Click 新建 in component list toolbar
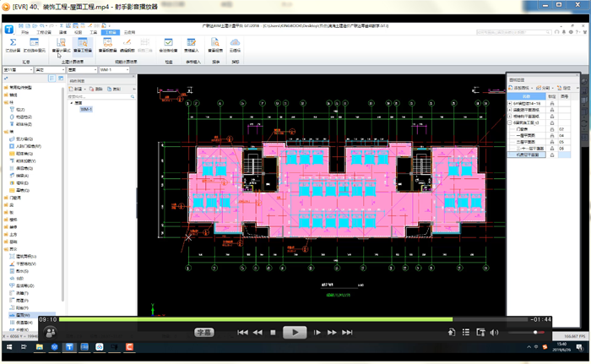The image size is (591, 364). pos(76,89)
